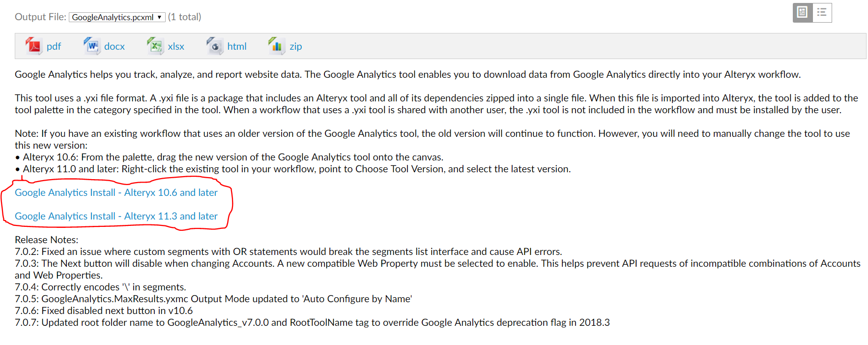Image resolution: width=868 pixels, height=345 pixels.
Task: Open Google Analytics Install for Alteryx 10.6
Action: [x=116, y=192]
